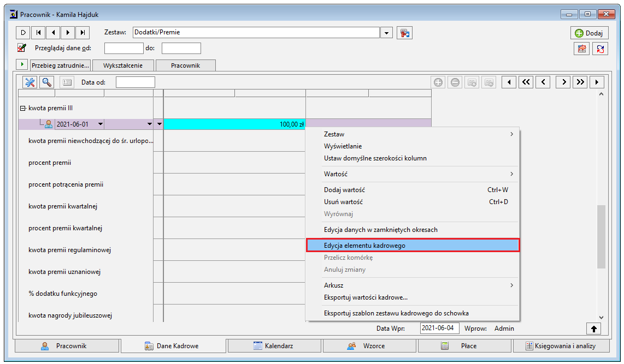Screen dimensions: 624x364
Task: Click the new record button in navigation bar
Action: click(x=23, y=33)
